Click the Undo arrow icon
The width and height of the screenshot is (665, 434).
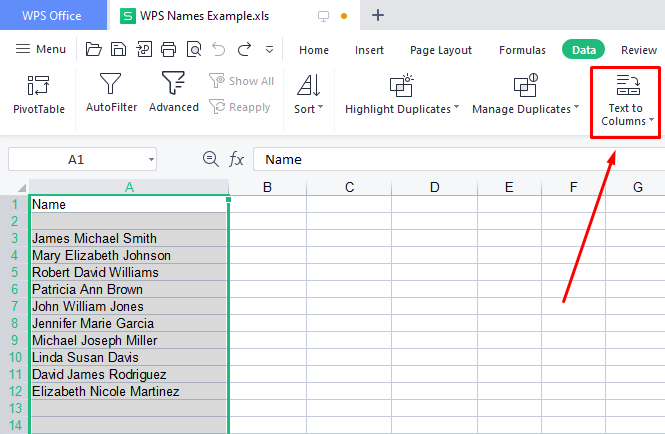[x=219, y=49]
